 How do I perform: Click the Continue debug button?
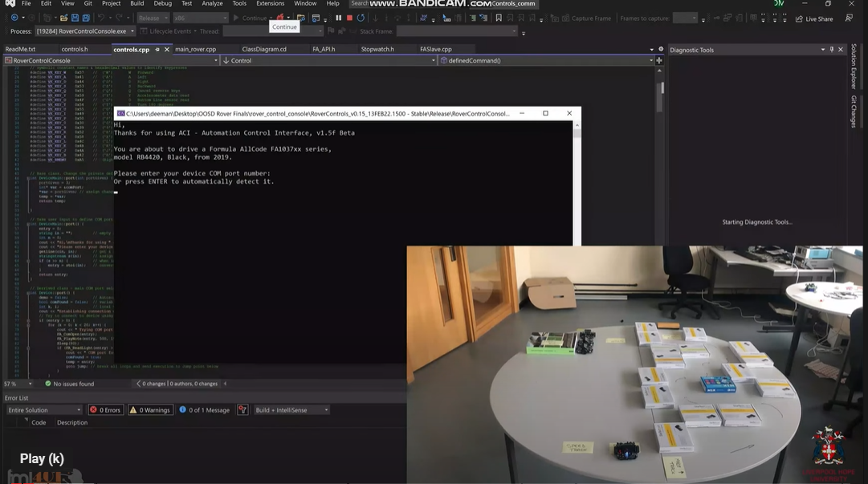coord(250,18)
